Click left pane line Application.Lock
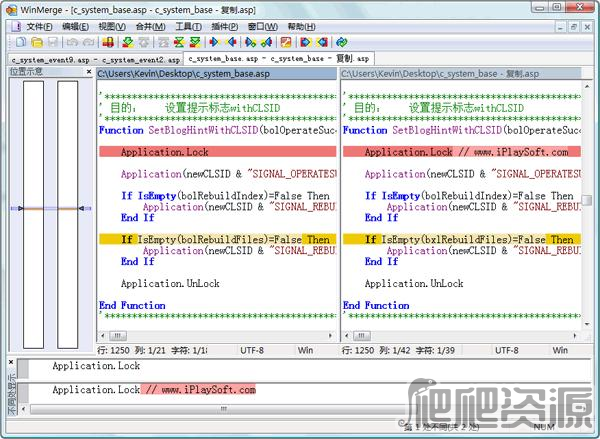 tap(217, 152)
